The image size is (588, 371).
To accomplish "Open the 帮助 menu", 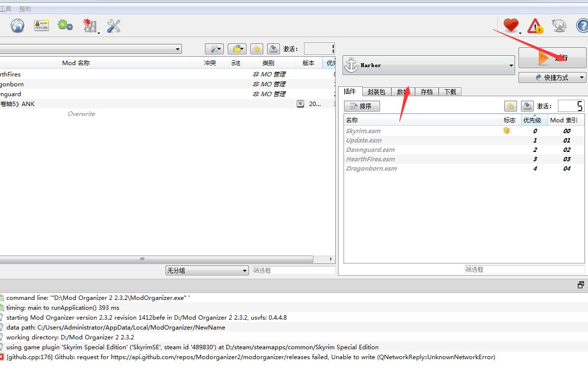I will 25,9.
